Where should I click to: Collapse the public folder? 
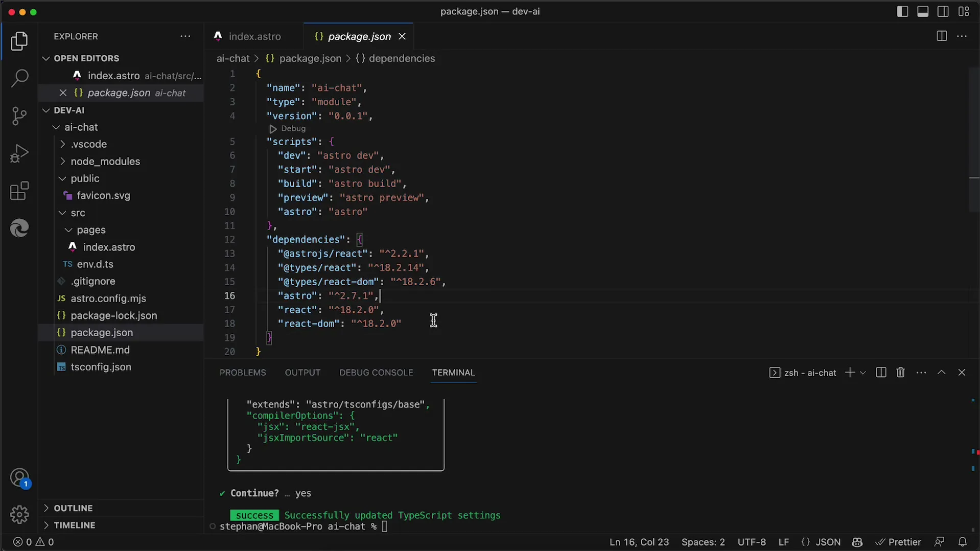click(x=122, y=178)
